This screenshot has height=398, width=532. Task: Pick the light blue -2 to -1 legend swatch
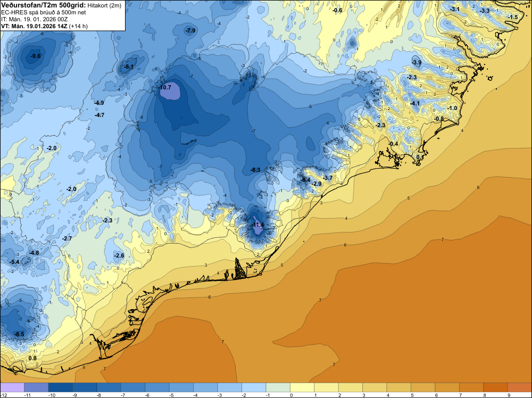click(254, 387)
